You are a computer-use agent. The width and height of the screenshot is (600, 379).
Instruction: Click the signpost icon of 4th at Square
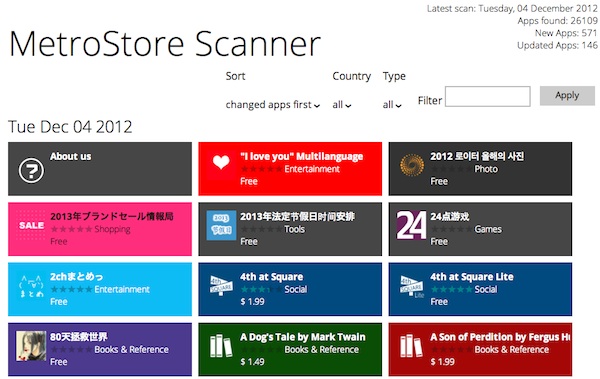coord(221,285)
